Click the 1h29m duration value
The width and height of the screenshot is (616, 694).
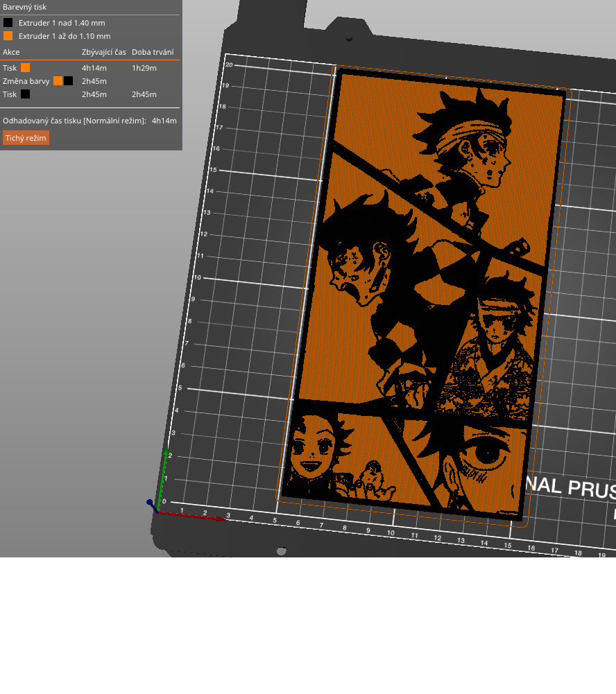[144, 68]
